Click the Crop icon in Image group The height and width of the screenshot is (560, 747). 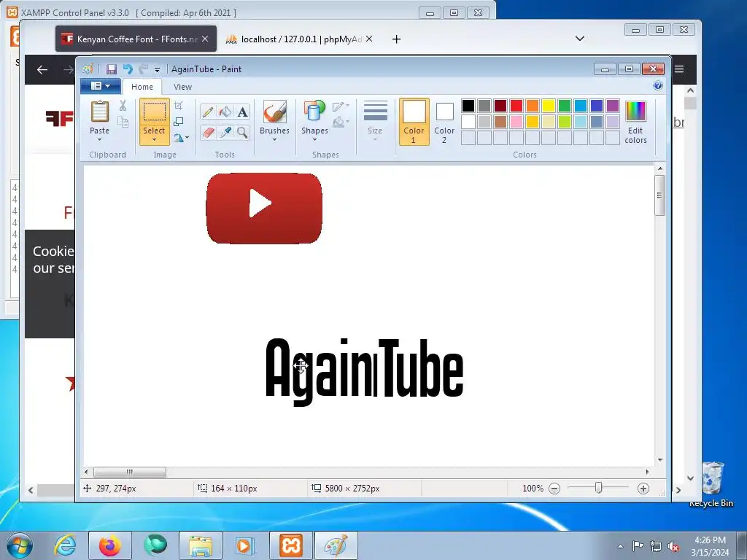(179, 106)
